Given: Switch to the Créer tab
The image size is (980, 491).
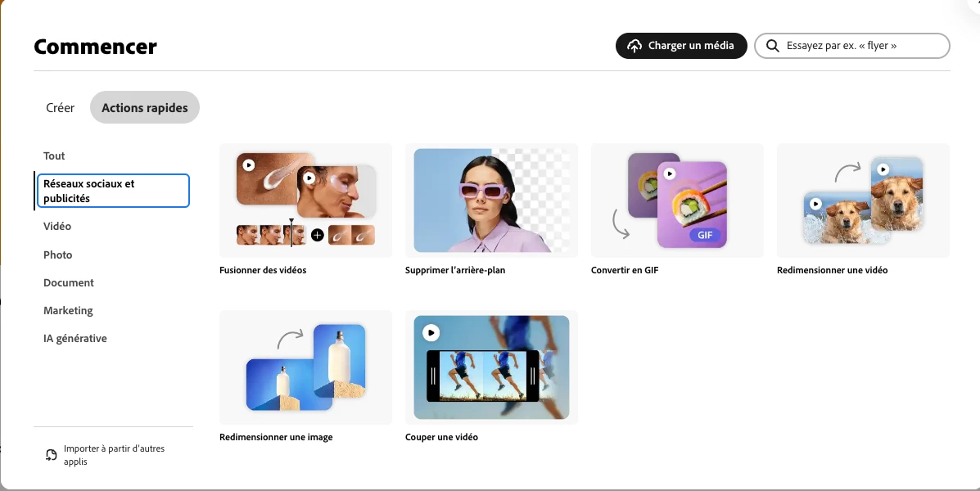Looking at the screenshot, I should (60, 107).
